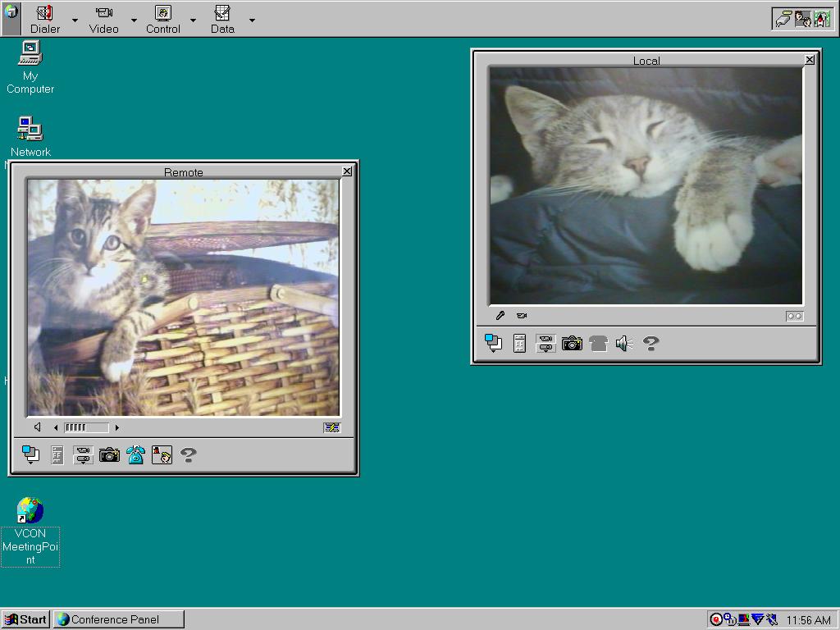
Task: Click the rocket icon in top bar
Action: [x=822, y=20]
